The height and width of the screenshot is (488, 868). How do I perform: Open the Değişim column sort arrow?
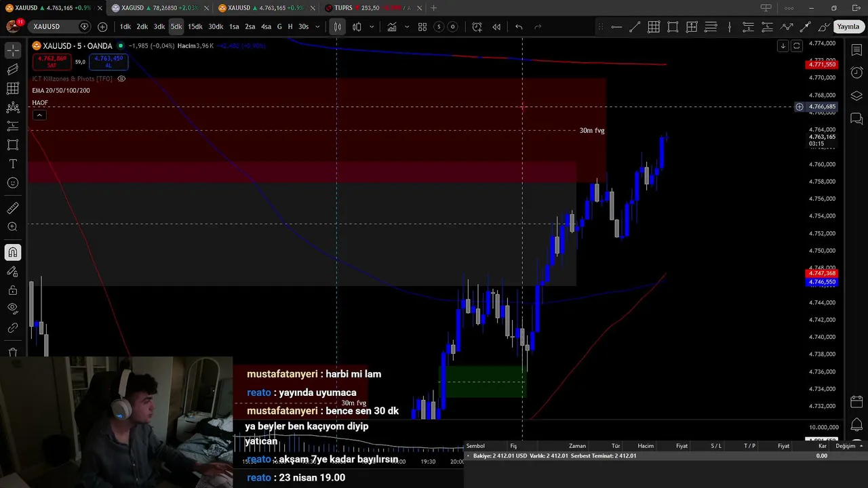(x=861, y=446)
